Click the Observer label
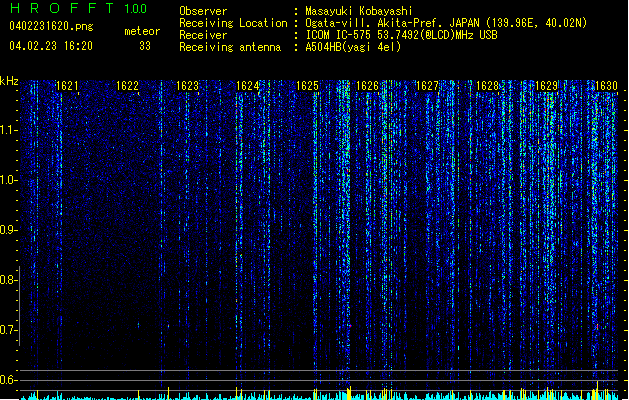 click(x=203, y=11)
